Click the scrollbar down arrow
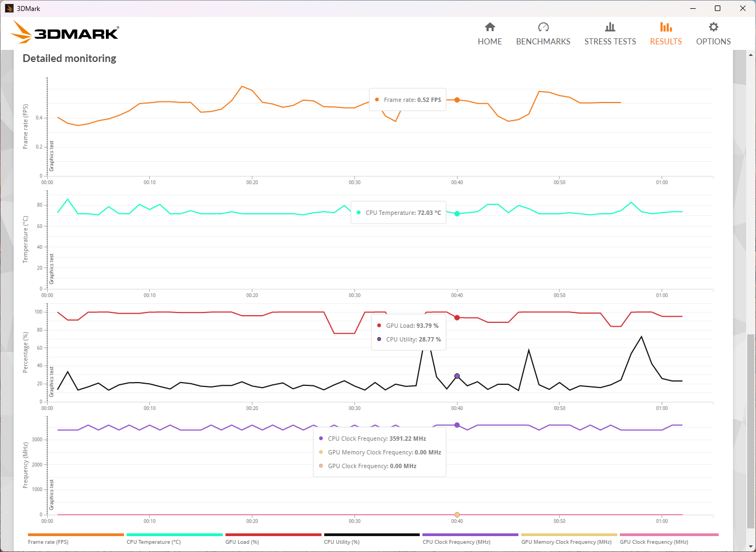756x552 pixels. point(751,547)
